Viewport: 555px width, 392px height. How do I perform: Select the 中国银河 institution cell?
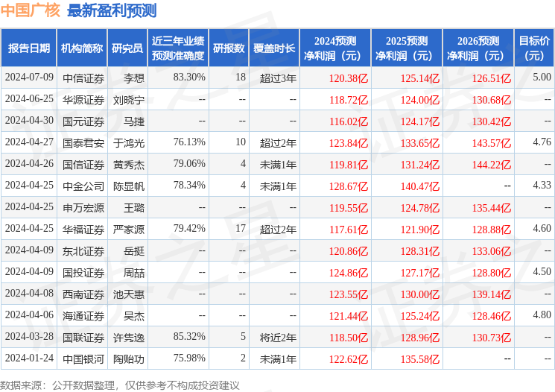coord(83,359)
